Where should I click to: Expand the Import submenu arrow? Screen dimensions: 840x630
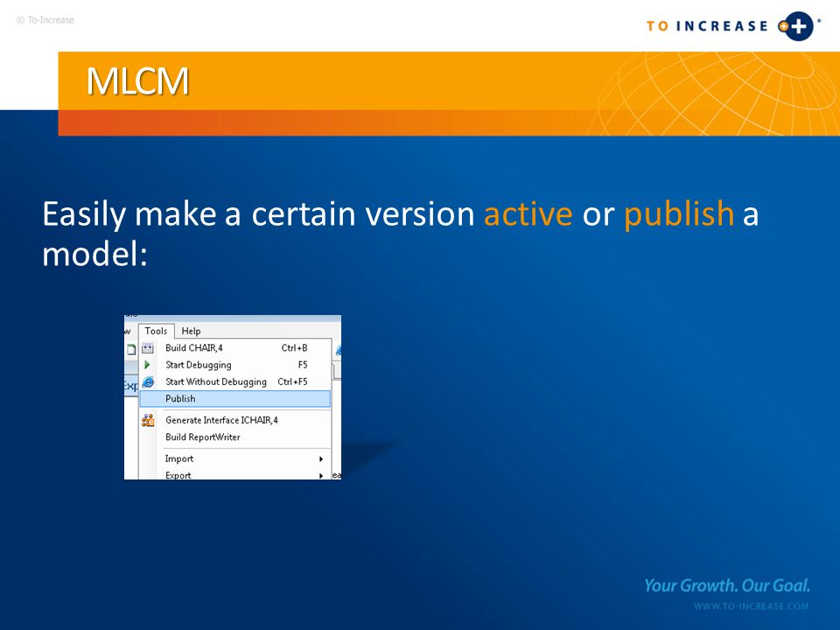tap(321, 459)
